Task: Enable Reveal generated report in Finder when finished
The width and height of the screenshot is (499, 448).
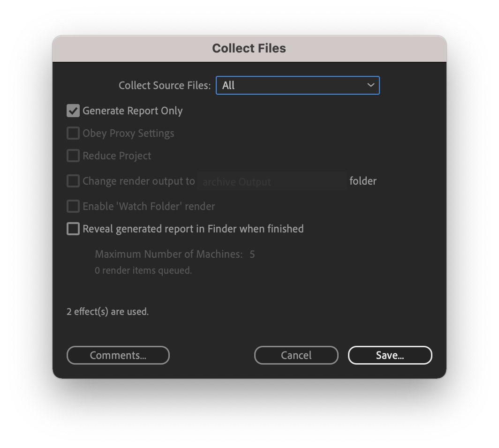Action: tap(73, 229)
